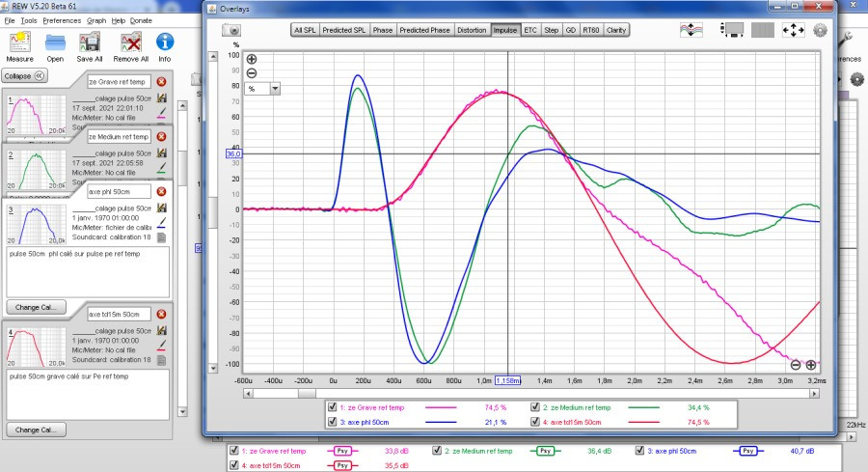868x472 pixels.
Task: Capture the overlay graph with the camera icon
Action: 231,30
